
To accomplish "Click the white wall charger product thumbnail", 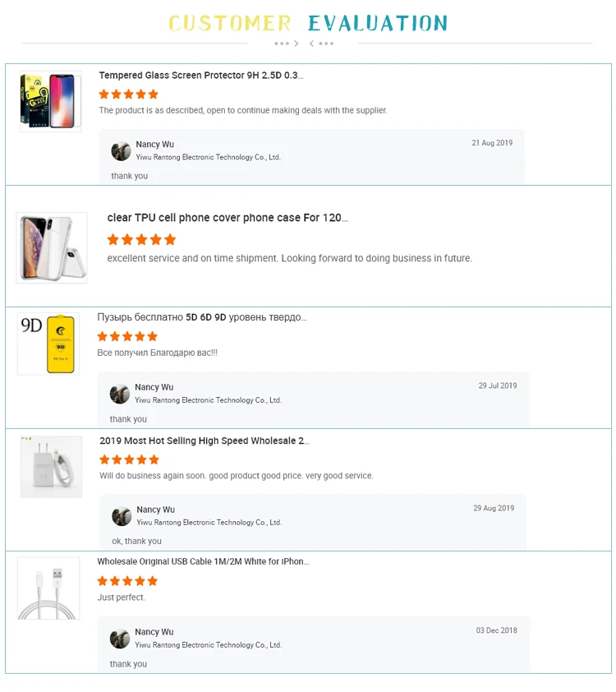I will pos(51,466).
